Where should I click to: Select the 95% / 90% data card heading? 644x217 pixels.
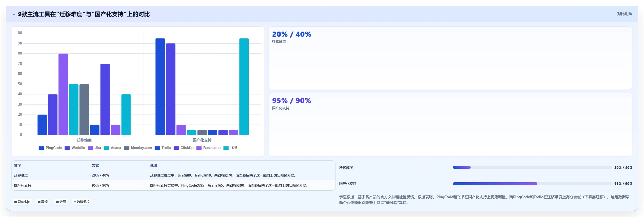coord(292,101)
